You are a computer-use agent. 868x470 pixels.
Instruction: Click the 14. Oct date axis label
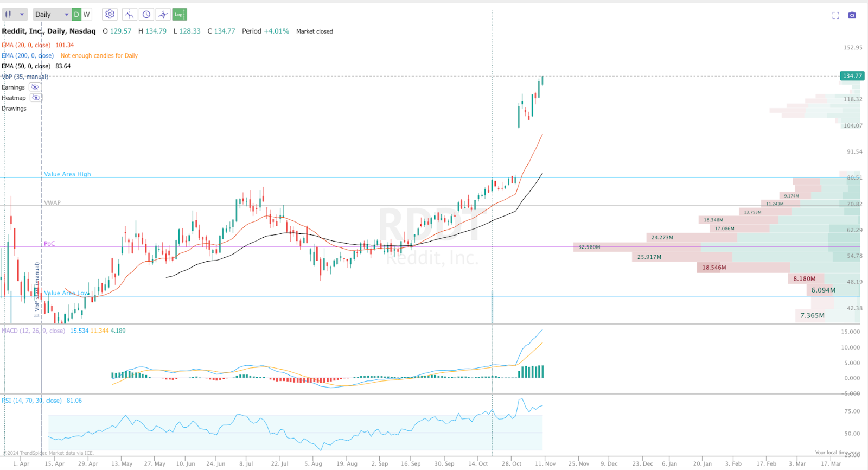point(478,463)
